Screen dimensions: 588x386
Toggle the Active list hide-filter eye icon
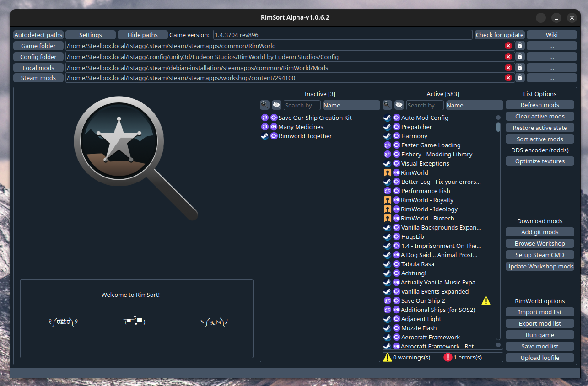399,105
